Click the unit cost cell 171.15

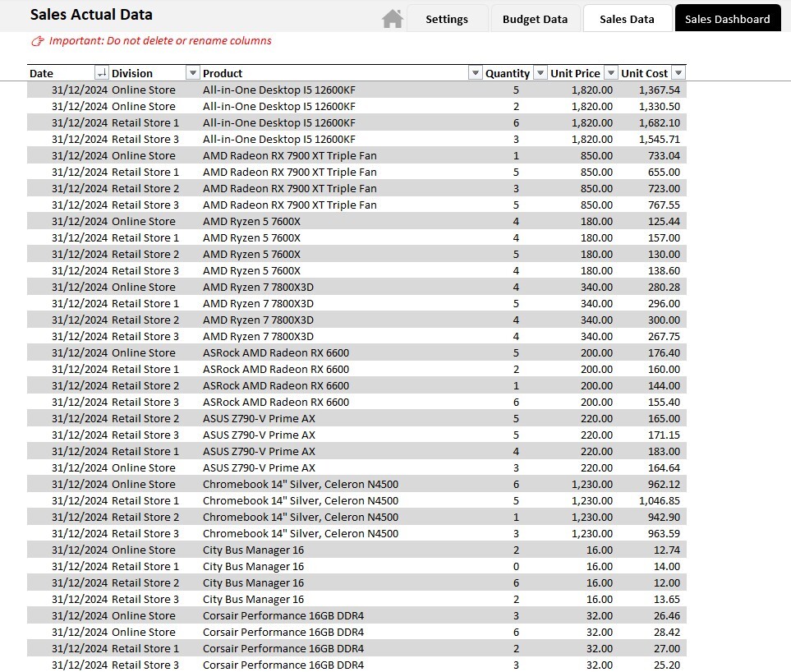(x=664, y=435)
